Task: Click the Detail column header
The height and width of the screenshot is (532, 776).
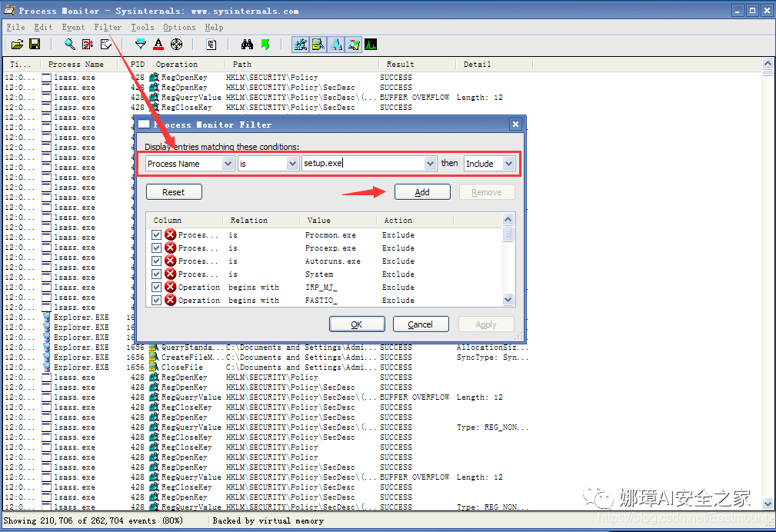Action: (494, 65)
